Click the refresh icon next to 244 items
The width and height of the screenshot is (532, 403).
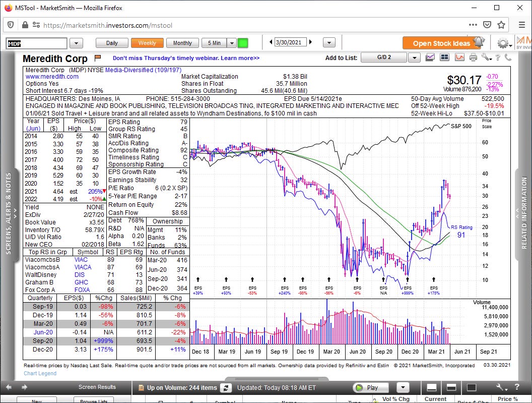pyautogui.click(x=226, y=388)
